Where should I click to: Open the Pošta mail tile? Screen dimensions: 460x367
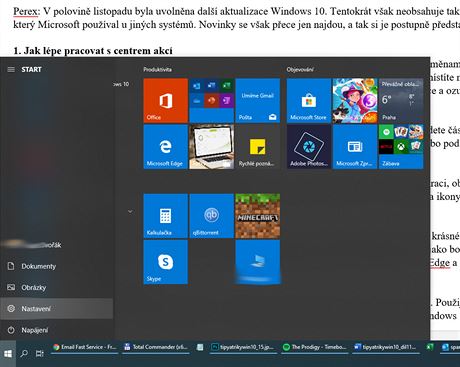(x=258, y=100)
